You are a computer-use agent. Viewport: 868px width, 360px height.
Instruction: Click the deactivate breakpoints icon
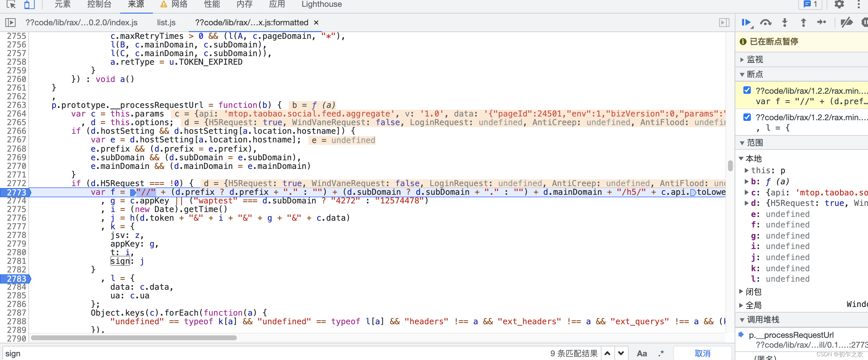tap(846, 22)
